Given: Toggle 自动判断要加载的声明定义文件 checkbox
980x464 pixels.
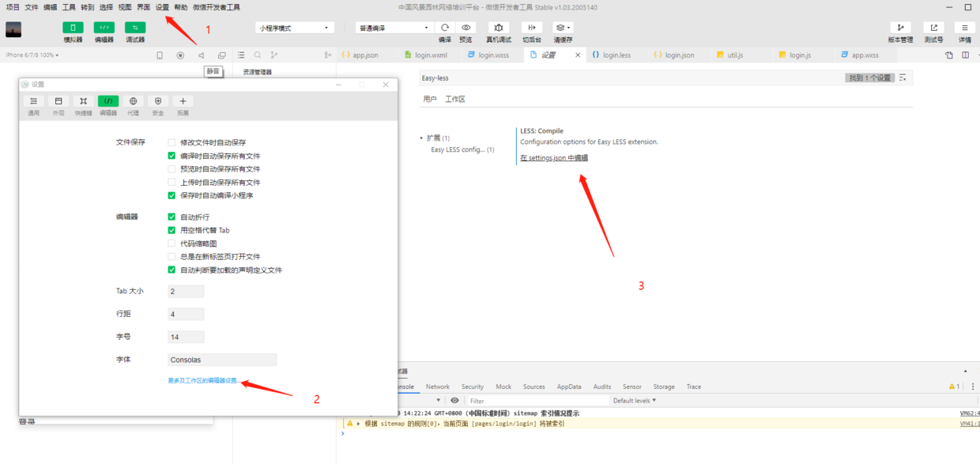Looking at the screenshot, I should click(x=171, y=270).
